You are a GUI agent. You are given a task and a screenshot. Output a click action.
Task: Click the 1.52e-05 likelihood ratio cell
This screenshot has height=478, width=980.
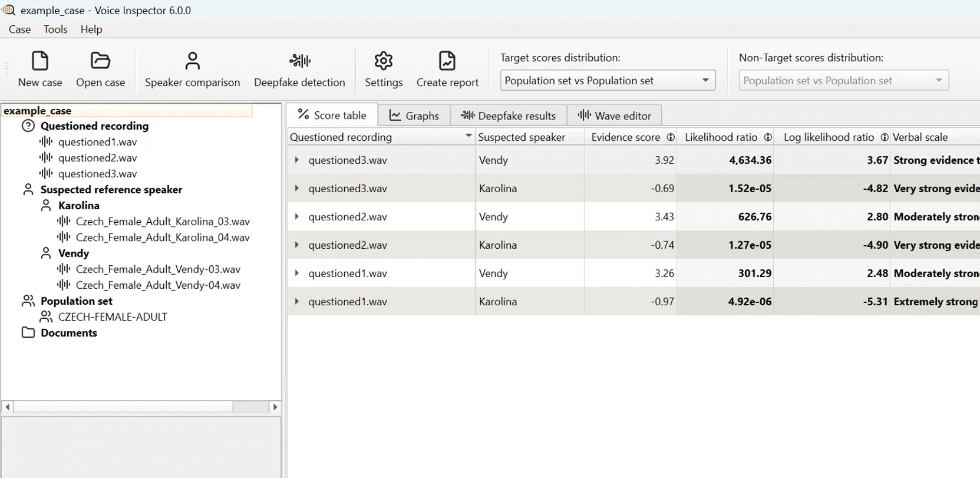(x=725, y=188)
